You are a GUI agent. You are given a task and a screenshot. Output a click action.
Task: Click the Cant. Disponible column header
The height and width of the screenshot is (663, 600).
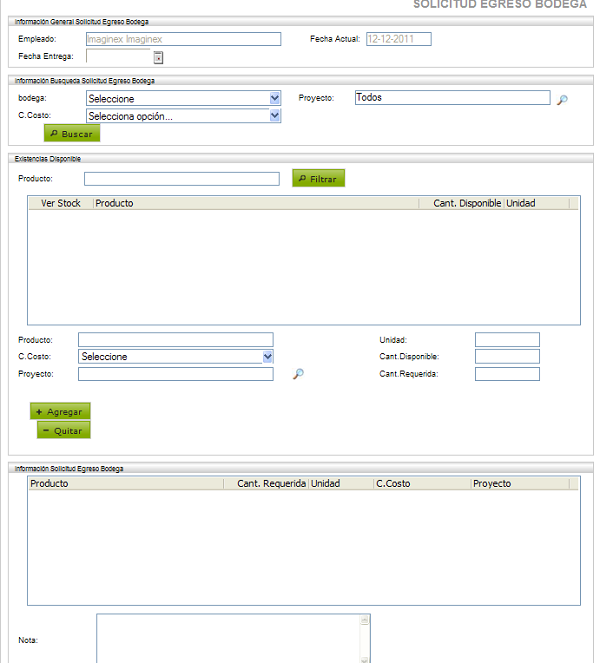(462, 203)
